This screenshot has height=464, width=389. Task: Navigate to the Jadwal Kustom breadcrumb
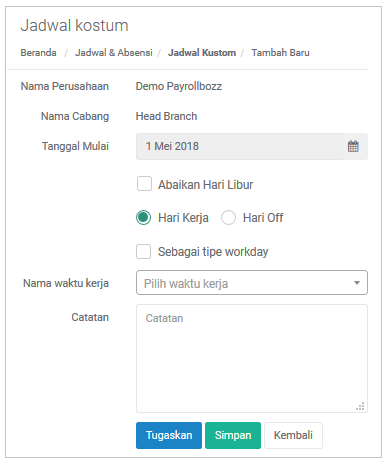(x=202, y=53)
